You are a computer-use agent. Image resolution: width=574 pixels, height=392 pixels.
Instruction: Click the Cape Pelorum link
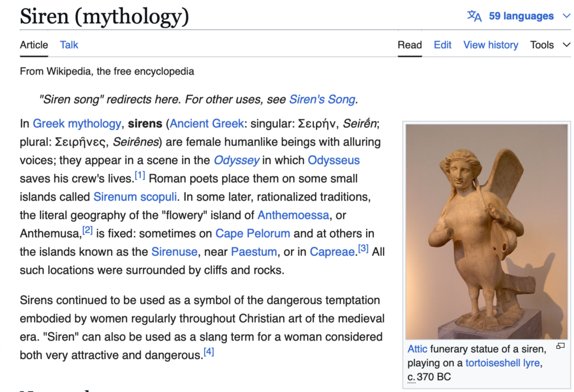(253, 234)
